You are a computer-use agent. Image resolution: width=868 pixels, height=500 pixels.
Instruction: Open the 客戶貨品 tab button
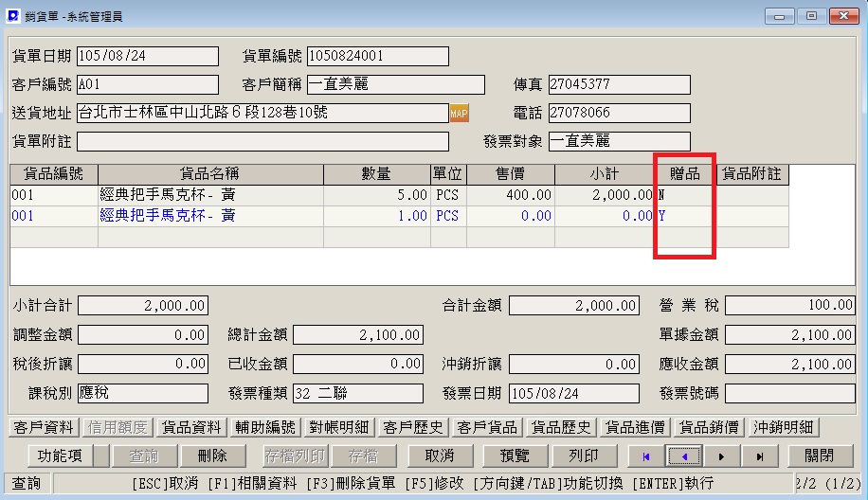(x=487, y=427)
